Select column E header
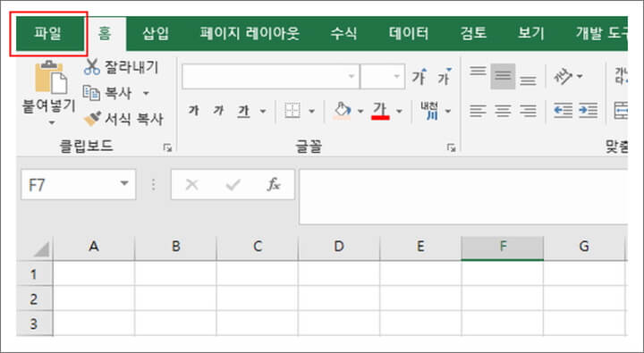 (420, 247)
